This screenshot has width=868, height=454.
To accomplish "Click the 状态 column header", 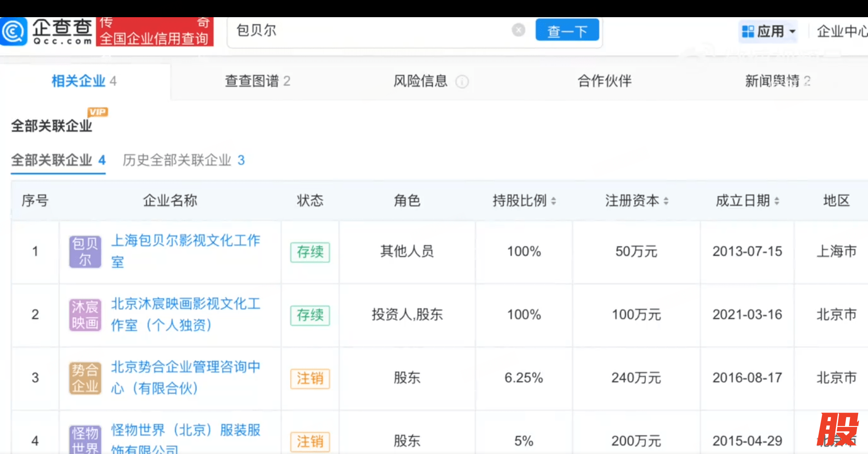I will pos(310,201).
